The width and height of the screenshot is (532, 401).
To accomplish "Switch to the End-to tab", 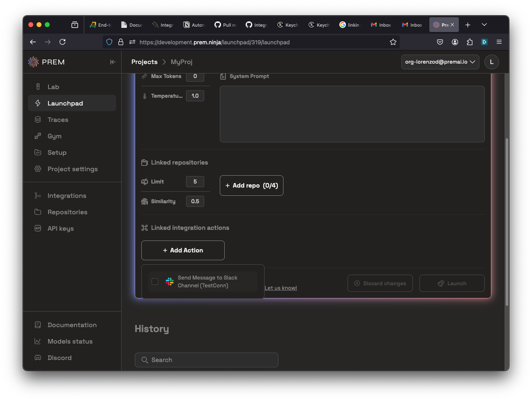I will (100, 25).
